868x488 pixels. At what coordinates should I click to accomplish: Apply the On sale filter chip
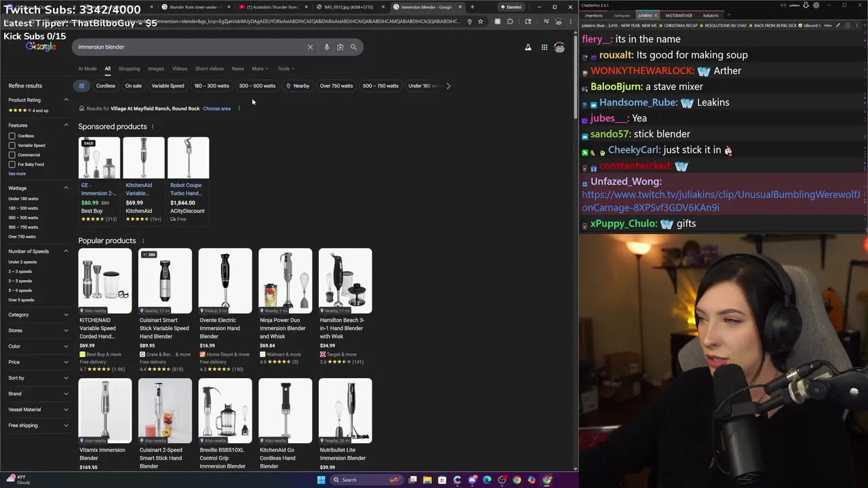[134, 85]
